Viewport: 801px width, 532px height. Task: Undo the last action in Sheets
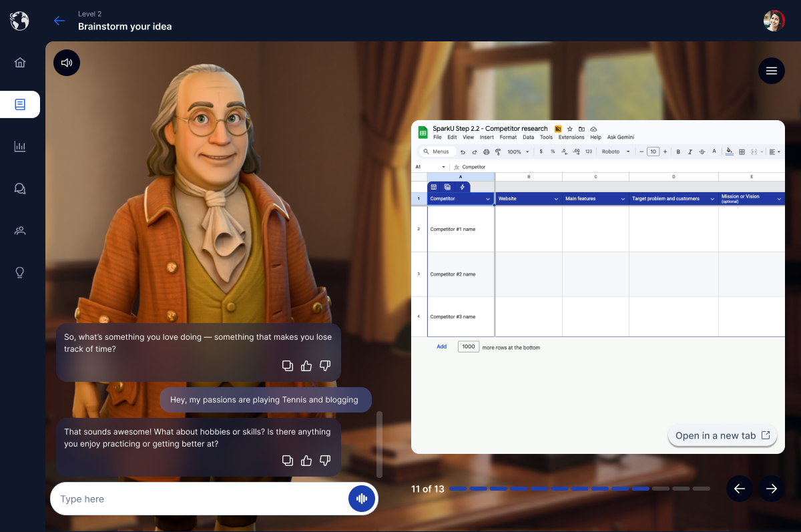point(463,152)
